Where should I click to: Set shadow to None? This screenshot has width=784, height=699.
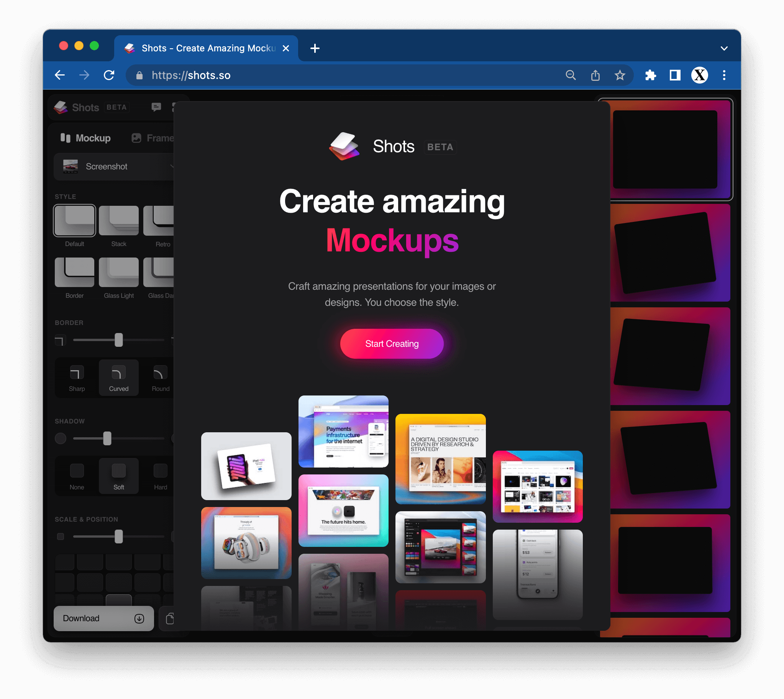[77, 476]
